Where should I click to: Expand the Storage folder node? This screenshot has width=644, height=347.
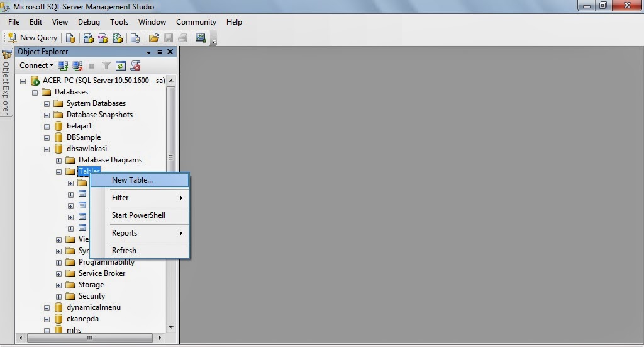pos(58,285)
